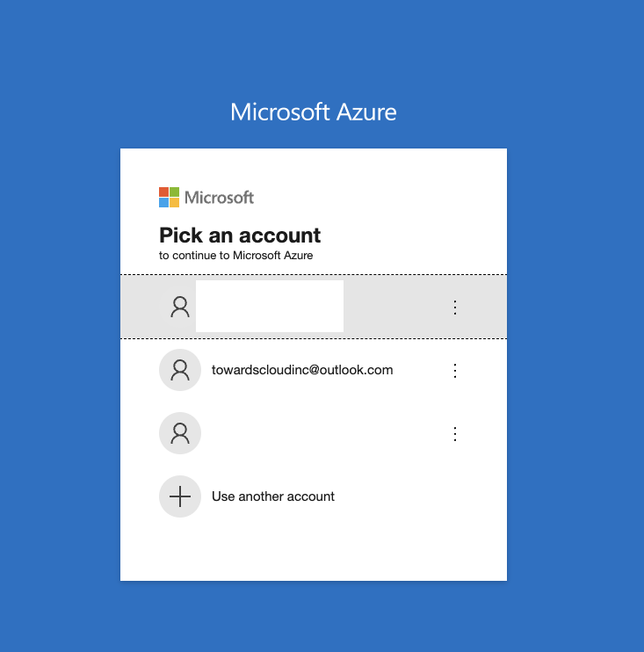The width and height of the screenshot is (644, 652).
Task: Click avatar icon of unnamed third account
Action: pyautogui.click(x=180, y=433)
